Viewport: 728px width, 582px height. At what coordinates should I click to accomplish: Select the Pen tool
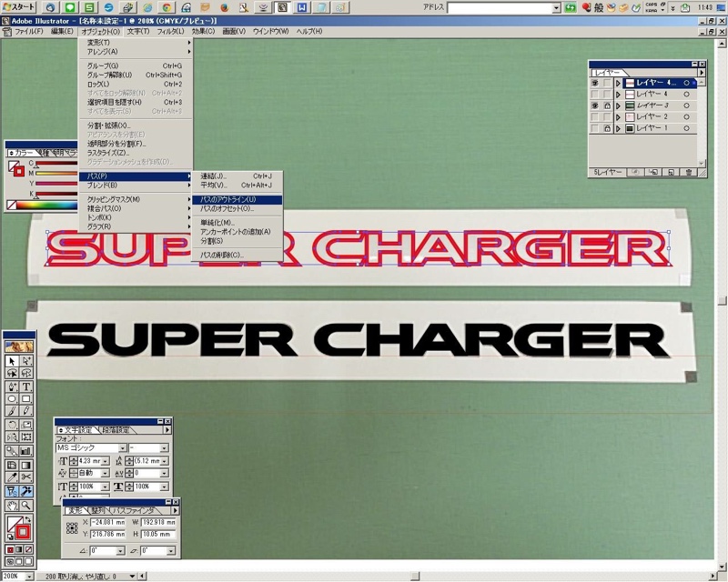click(12, 386)
